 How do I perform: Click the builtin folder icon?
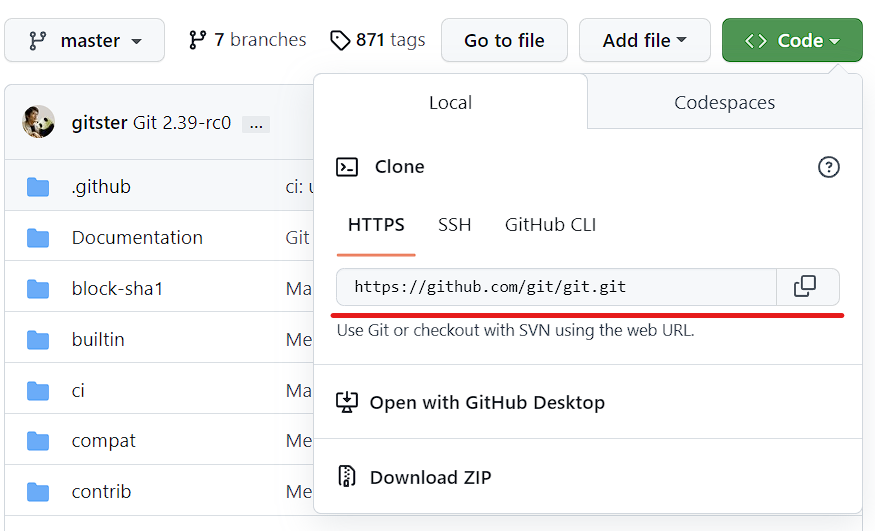point(38,340)
